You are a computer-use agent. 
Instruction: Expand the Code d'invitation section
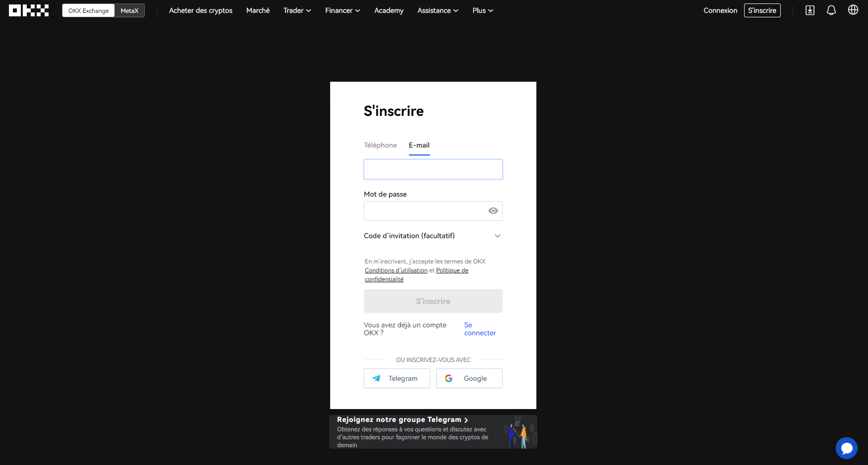pos(433,236)
